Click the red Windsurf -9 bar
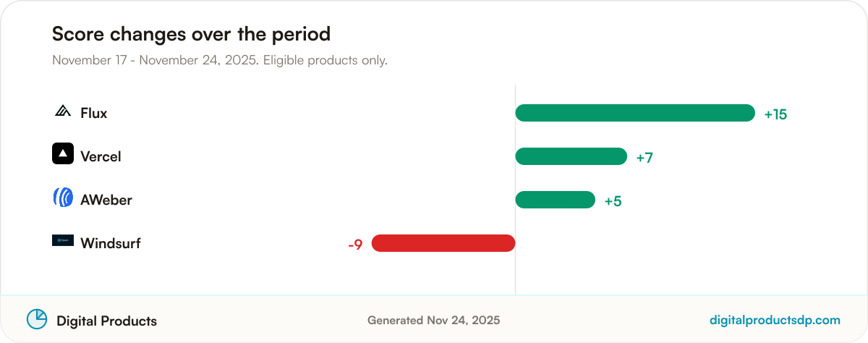Screen dimensions: 868x343 point(443,243)
